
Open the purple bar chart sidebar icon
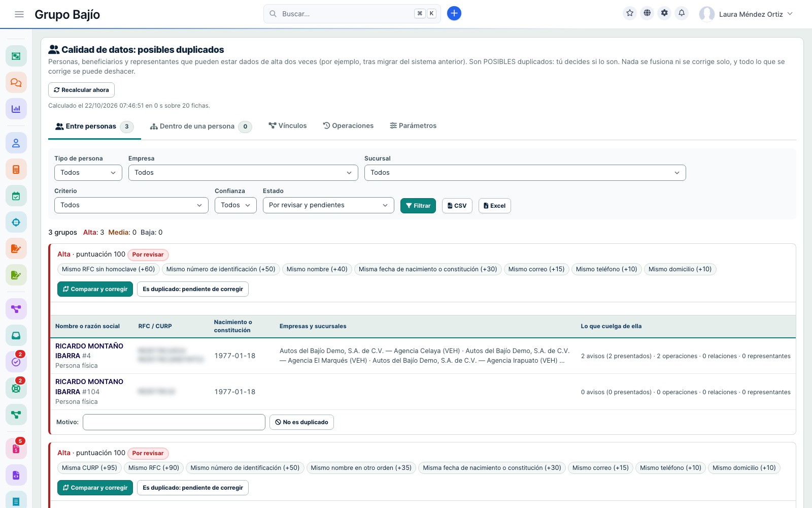(16, 109)
